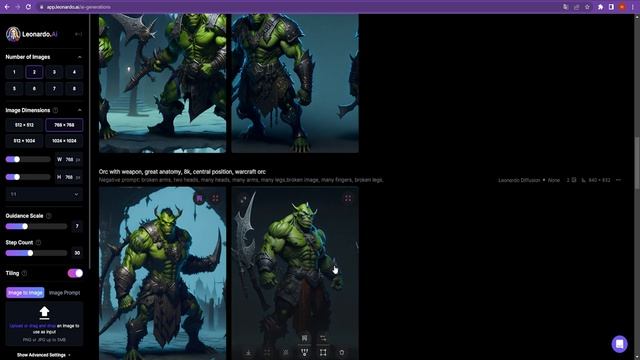This screenshot has height=360, width=640.
Task: Set number of images to 1
Action: [14, 72]
